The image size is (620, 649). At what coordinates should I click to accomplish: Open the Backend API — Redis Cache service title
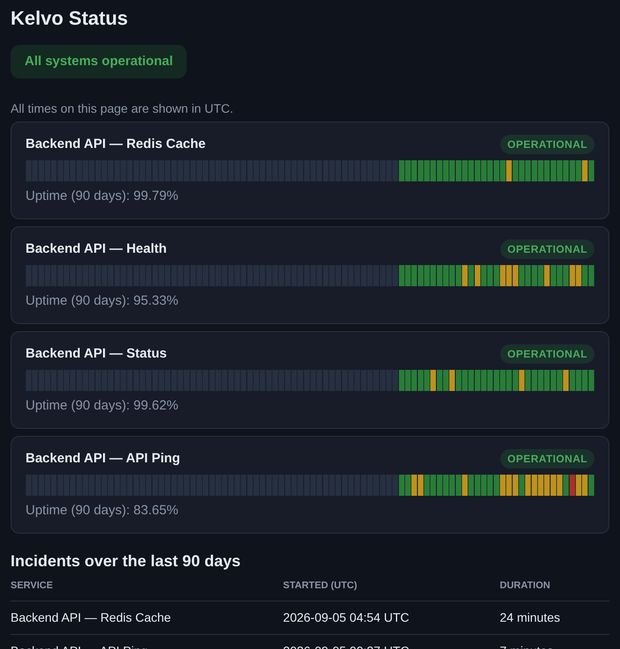pyautogui.click(x=115, y=144)
